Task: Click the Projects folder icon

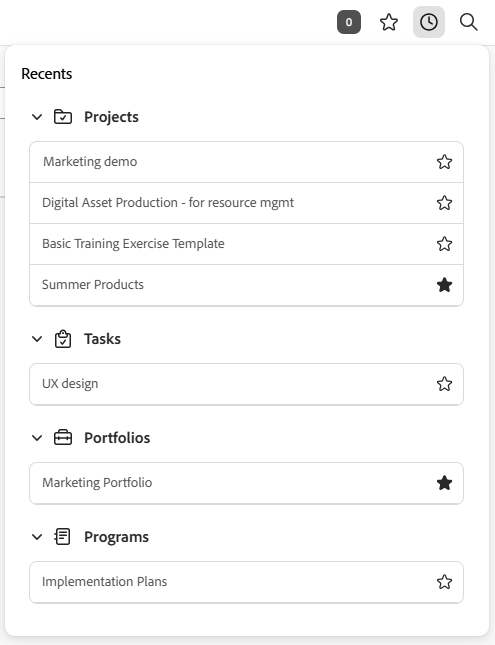Action: pos(63,117)
